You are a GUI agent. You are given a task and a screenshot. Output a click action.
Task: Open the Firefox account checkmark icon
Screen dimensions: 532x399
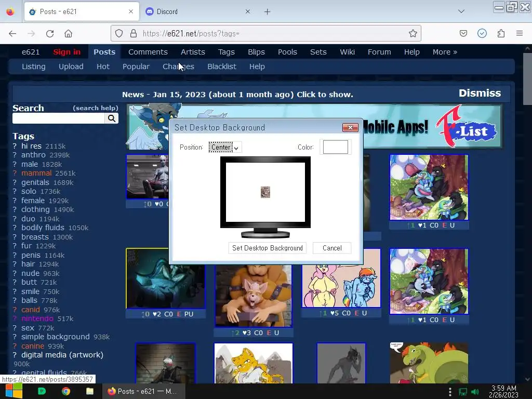pos(482,33)
